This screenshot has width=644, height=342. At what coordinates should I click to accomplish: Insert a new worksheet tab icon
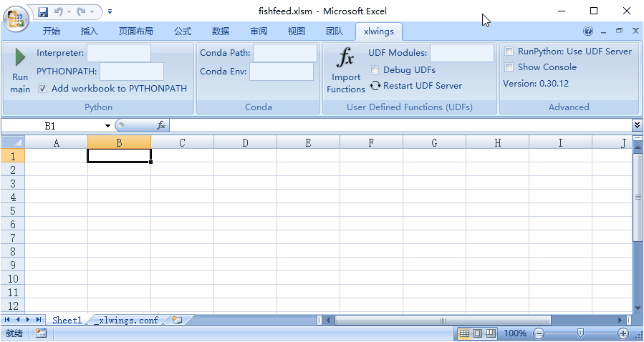coord(177,320)
